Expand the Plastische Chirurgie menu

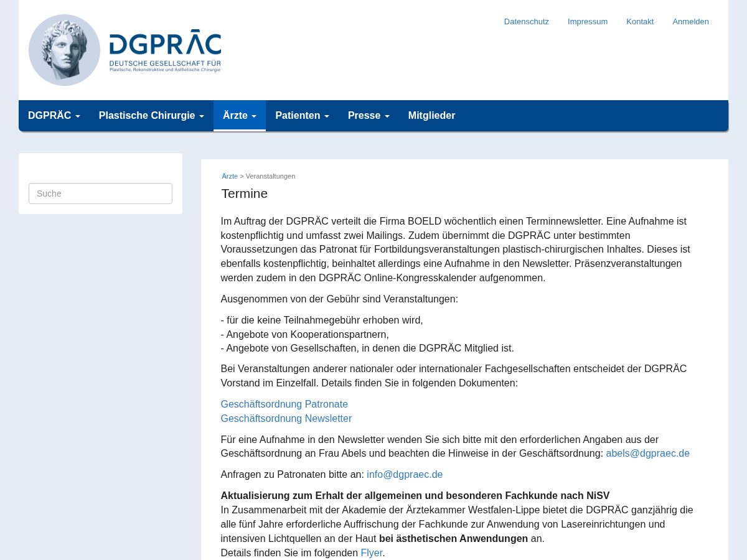(151, 116)
